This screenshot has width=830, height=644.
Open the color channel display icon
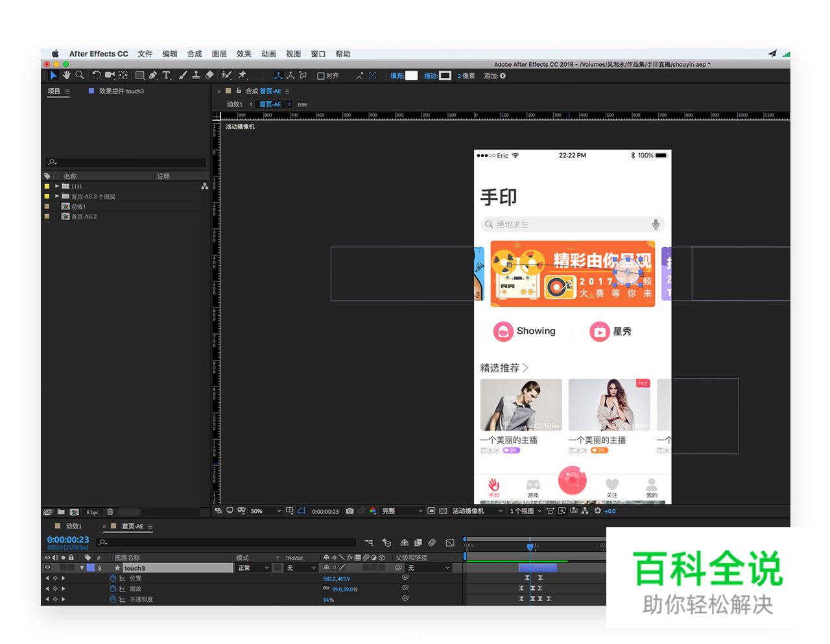coord(373,511)
